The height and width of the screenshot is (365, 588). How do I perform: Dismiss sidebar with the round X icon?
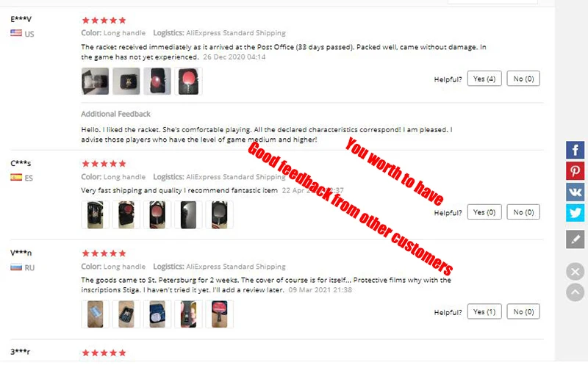click(x=575, y=272)
